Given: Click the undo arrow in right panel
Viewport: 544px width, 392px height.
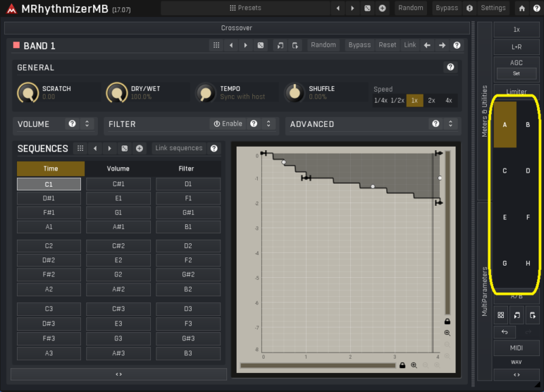Looking at the screenshot, I should (504, 332).
